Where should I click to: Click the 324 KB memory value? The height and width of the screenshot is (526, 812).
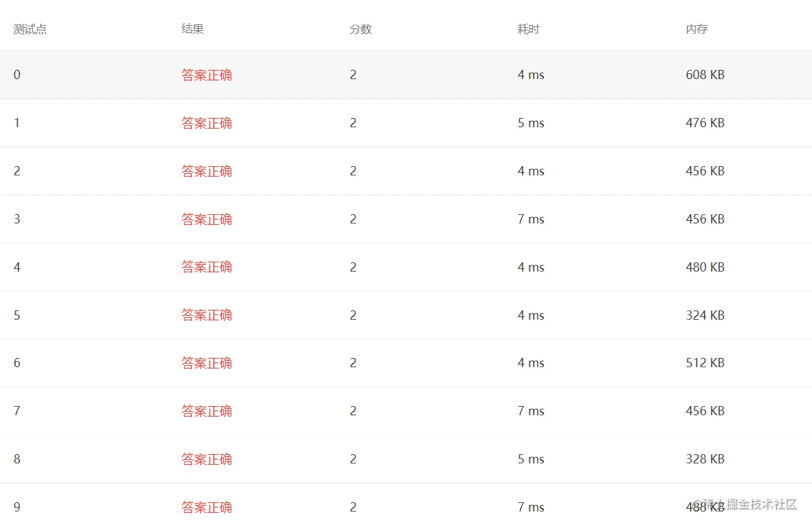point(705,315)
